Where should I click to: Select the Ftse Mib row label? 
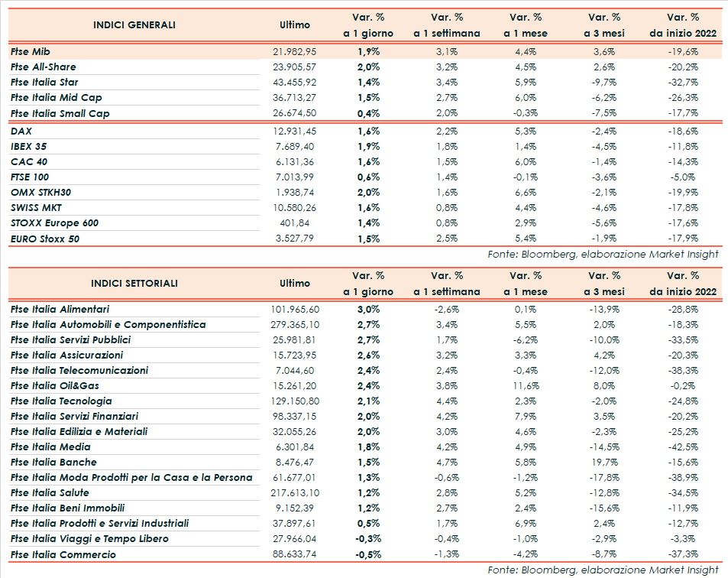coord(31,51)
